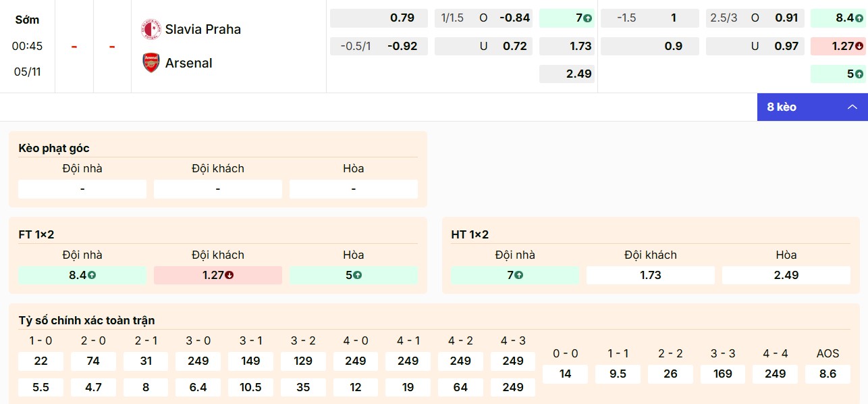868x404 pixels.
Task: Click the highlighted 1.27 away odds cell
Action: (217, 275)
